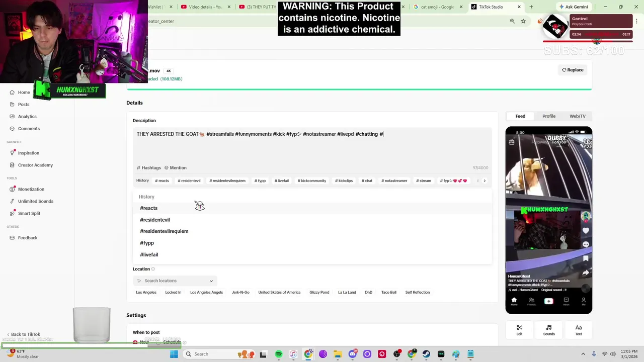Image resolution: width=644 pixels, height=362 pixels.
Task: Pick #fypp from history dropdown list
Action: (x=312, y=243)
